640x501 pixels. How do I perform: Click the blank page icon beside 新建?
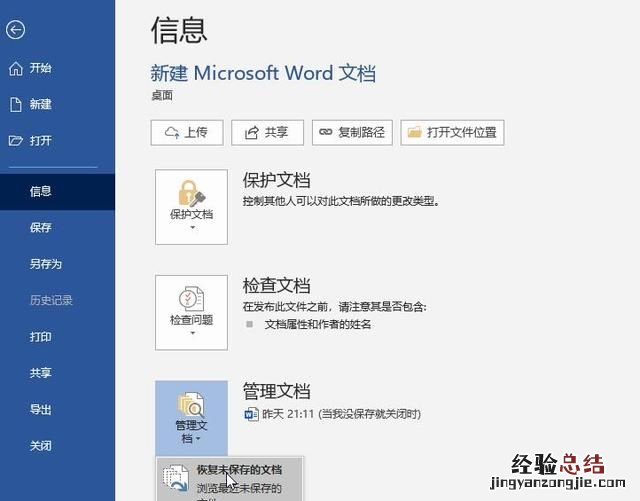pyautogui.click(x=16, y=105)
